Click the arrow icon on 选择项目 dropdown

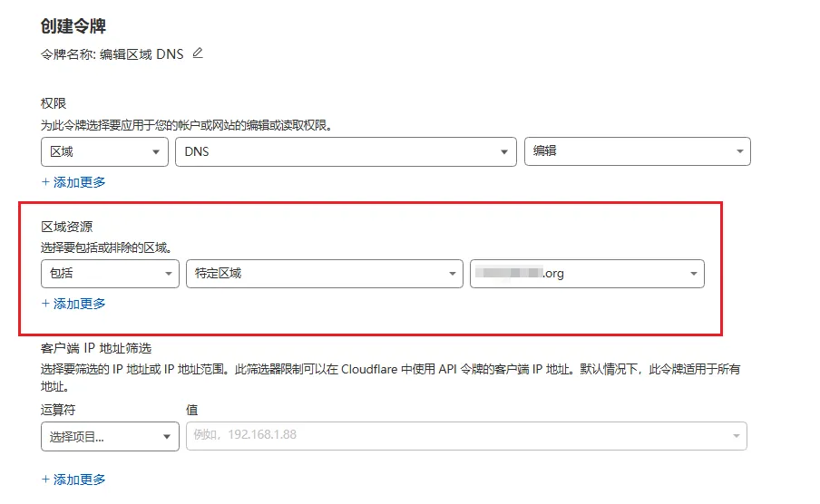(167, 437)
